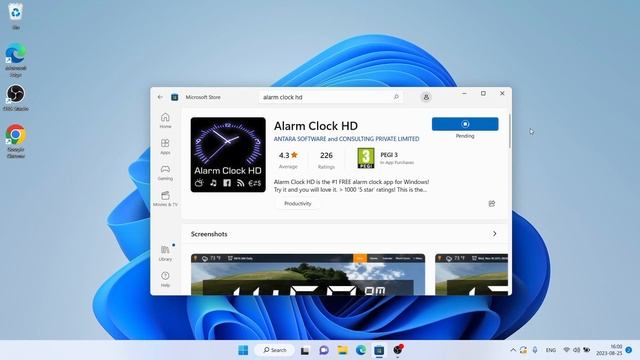This screenshot has width=640, height=360.
Task: Click the Store page vertical scrollbar
Action: point(510,131)
